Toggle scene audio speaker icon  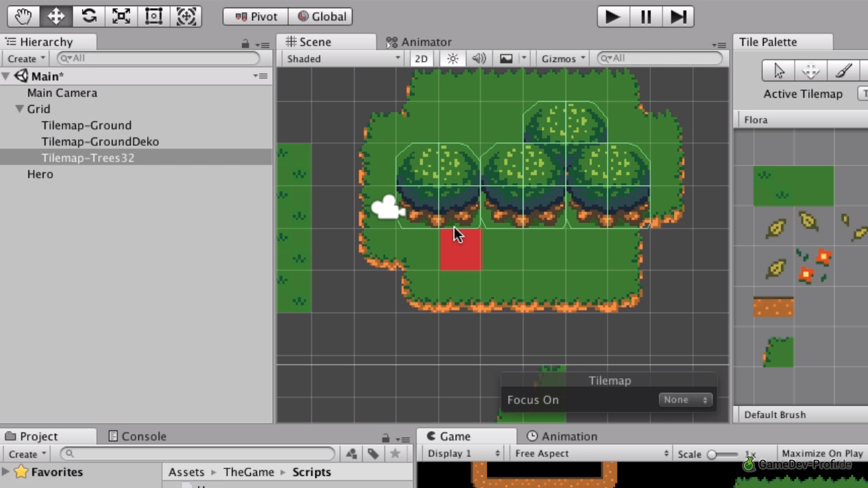pyautogui.click(x=479, y=59)
